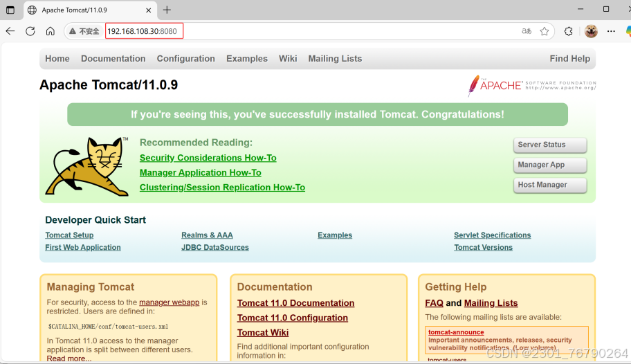Open the Examples link under Developer Quick Start
Image resolution: width=631 pixels, height=364 pixels.
[335, 235]
